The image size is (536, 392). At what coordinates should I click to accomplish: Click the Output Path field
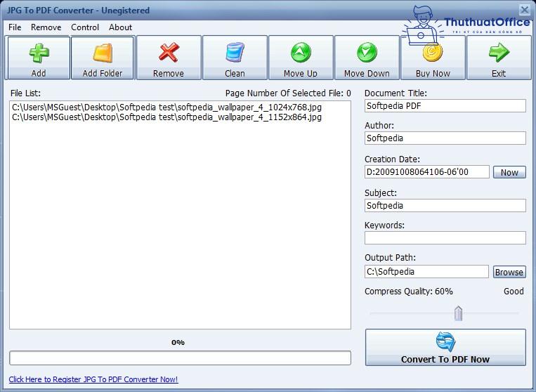coord(426,272)
